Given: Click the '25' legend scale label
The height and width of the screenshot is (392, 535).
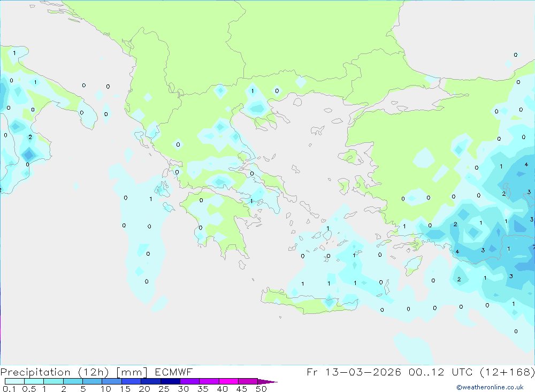Looking at the screenshot, I should click(164, 389).
